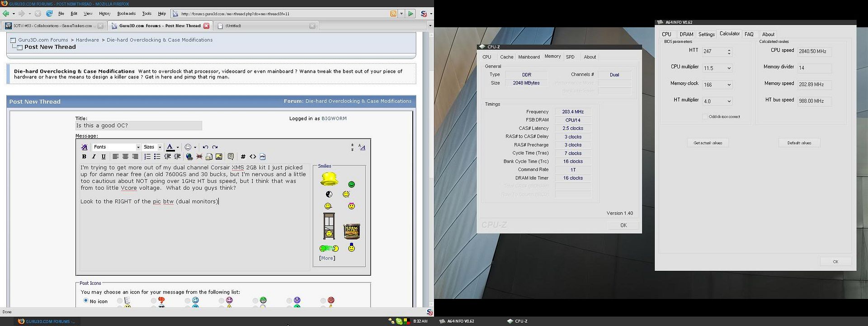The image size is (868, 326).
Task: Undo last edit in message editor
Action: [205, 147]
